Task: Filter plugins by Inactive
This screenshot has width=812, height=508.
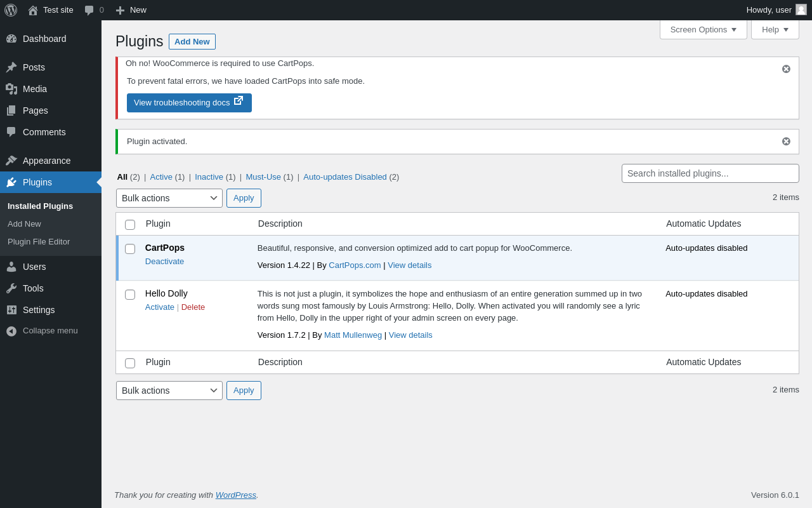Action: pyautogui.click(x=209, y=177)
